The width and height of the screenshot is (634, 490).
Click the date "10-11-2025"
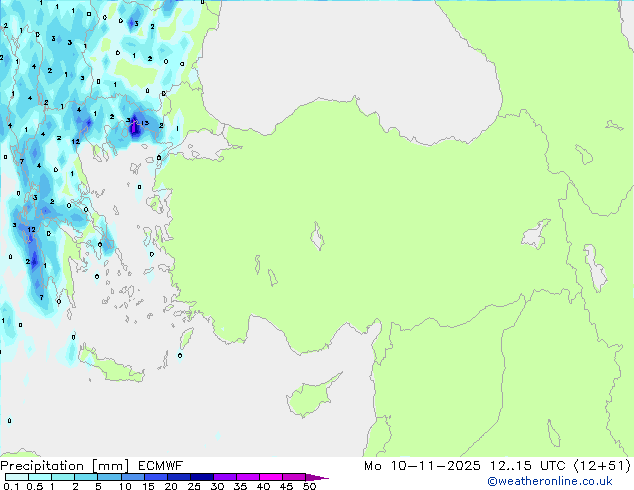435,466
